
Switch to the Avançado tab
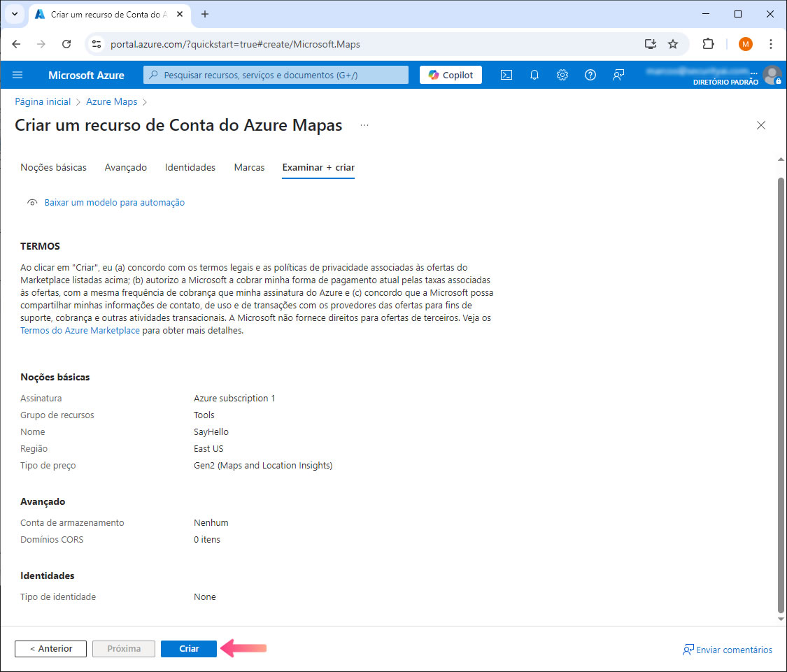125,167
